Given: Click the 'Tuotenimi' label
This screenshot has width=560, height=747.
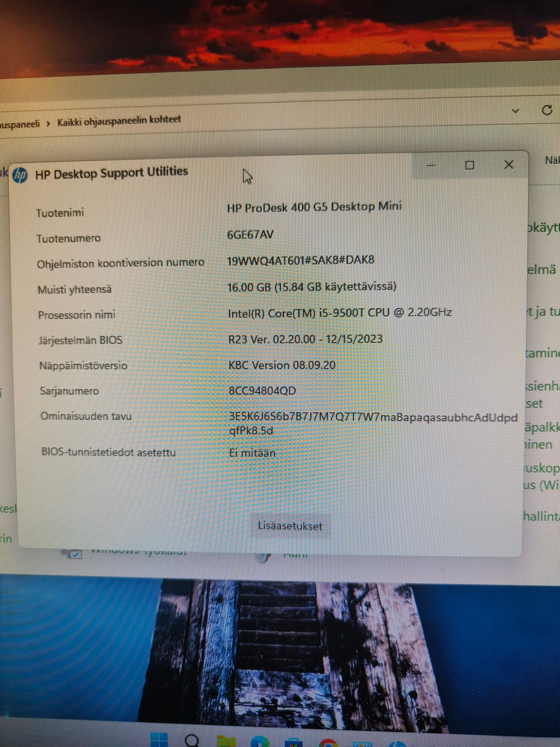Looking at the screenshot, I should [x=60, y=212].
